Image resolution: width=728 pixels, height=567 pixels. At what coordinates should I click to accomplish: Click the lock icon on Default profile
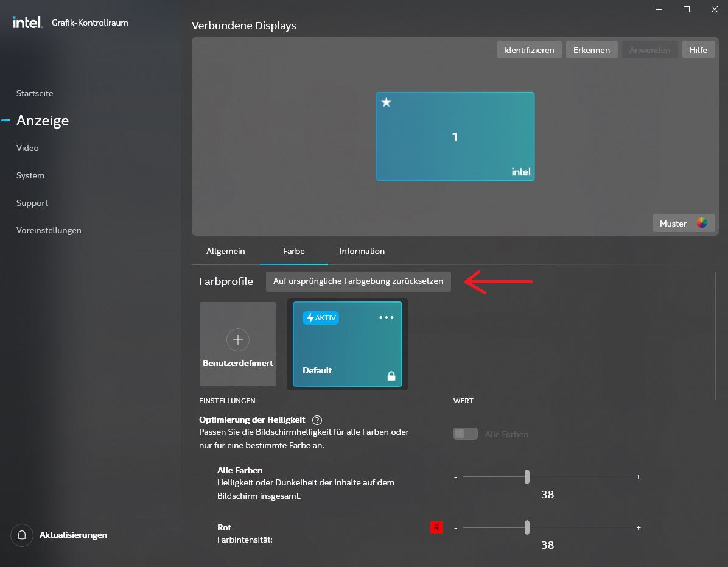[391, 376]
